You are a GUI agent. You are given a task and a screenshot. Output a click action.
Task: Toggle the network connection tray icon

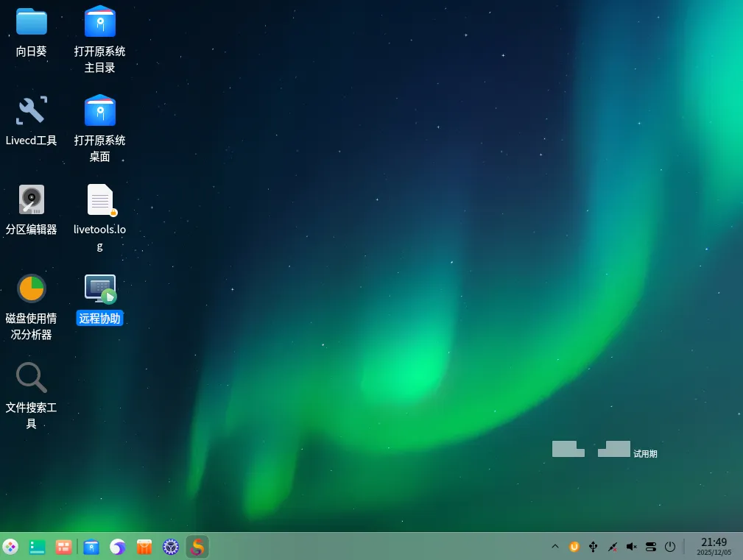coord(612,547)
